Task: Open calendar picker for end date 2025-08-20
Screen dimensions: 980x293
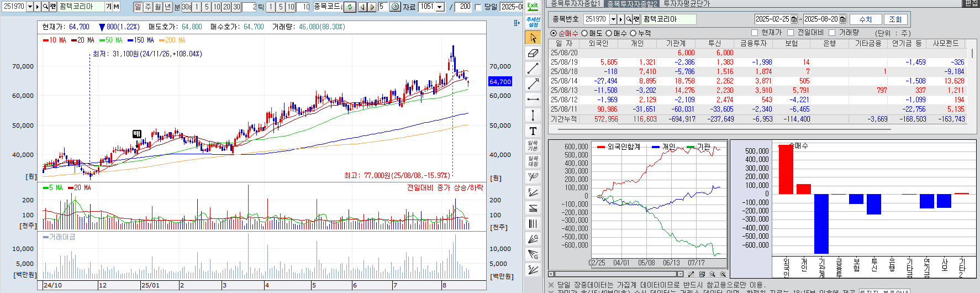Action: point(842,19)
